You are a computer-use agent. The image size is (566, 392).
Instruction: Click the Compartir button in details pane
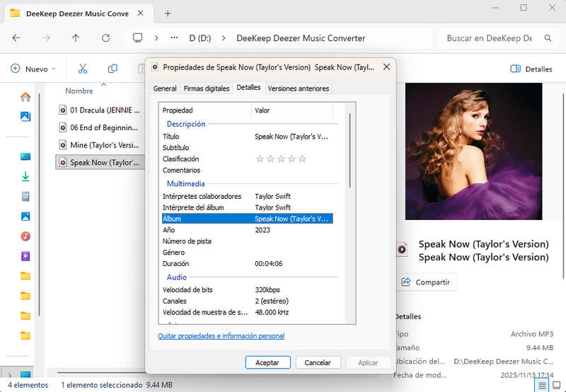click(x=427, y=282)
